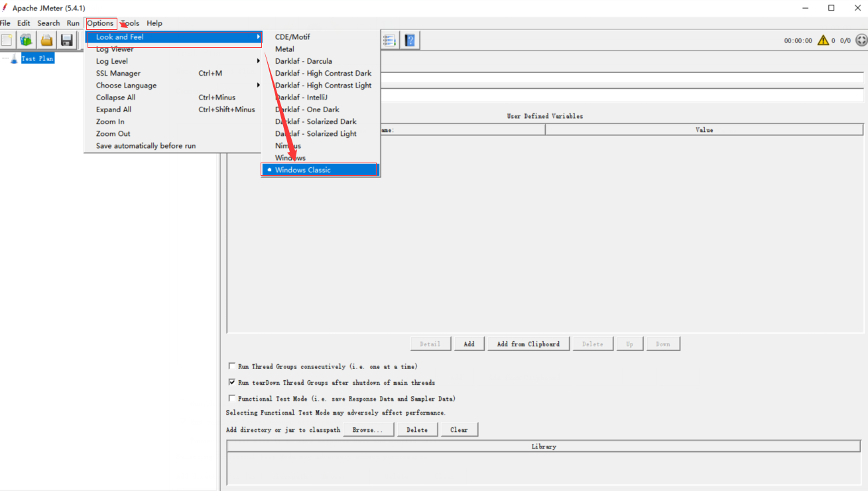Choose Log Viewer from Options menu
This screenshot has width=868, height=491.
click(172, 49)
